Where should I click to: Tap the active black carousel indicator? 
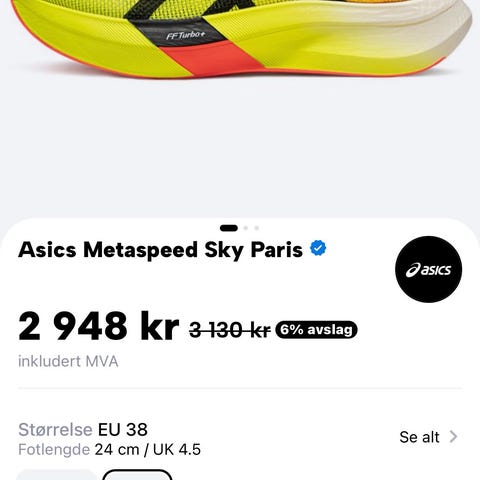tap(229, 228)
